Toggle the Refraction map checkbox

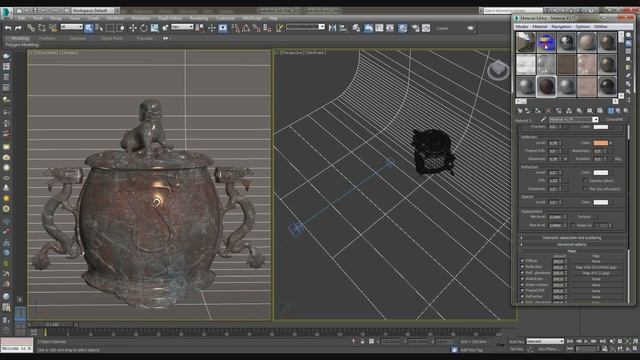(522, 296)
